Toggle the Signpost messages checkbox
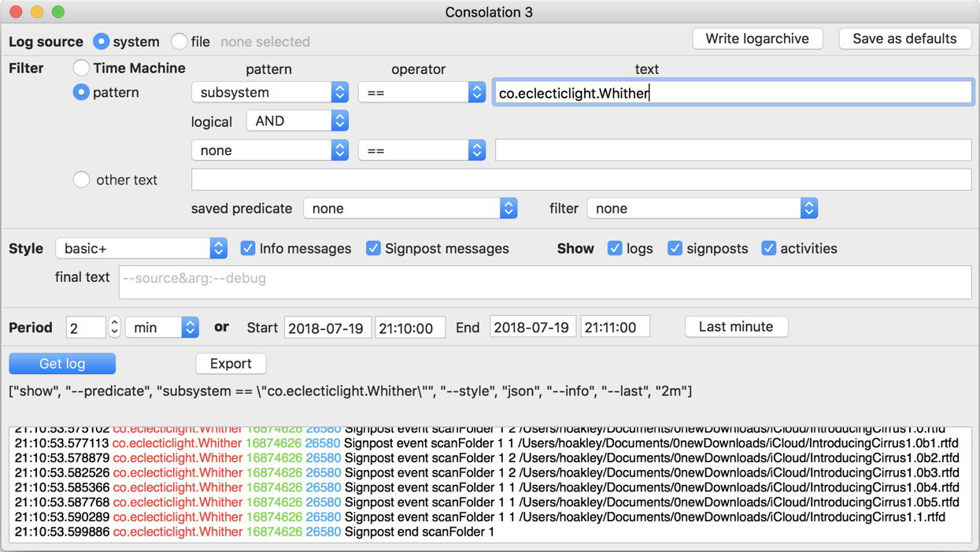This screenshot has height=552, width=980. point(374,248)
